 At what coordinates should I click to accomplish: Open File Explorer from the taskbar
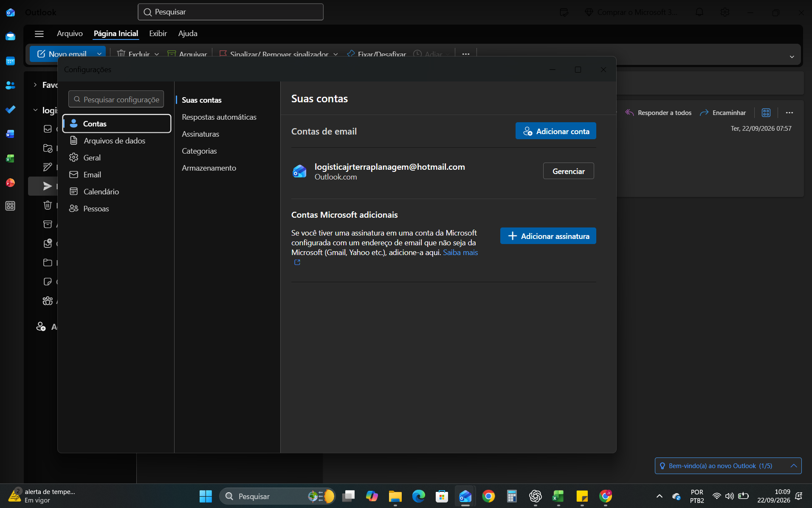(395, 496)
